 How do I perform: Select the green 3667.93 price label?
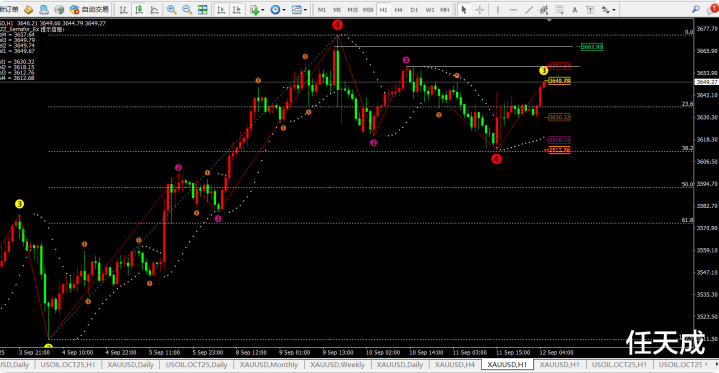(592, 47)
